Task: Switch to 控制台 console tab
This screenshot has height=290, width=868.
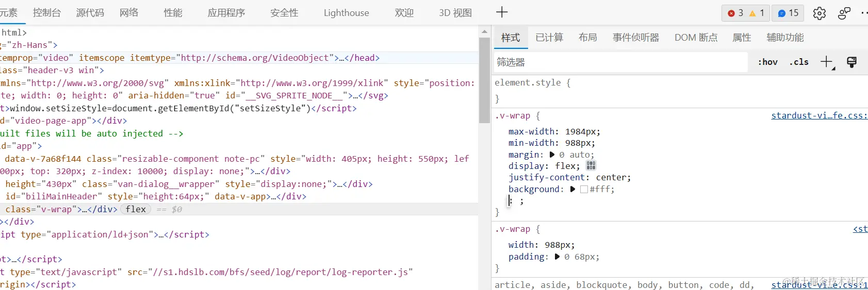Action: (47, 12)
